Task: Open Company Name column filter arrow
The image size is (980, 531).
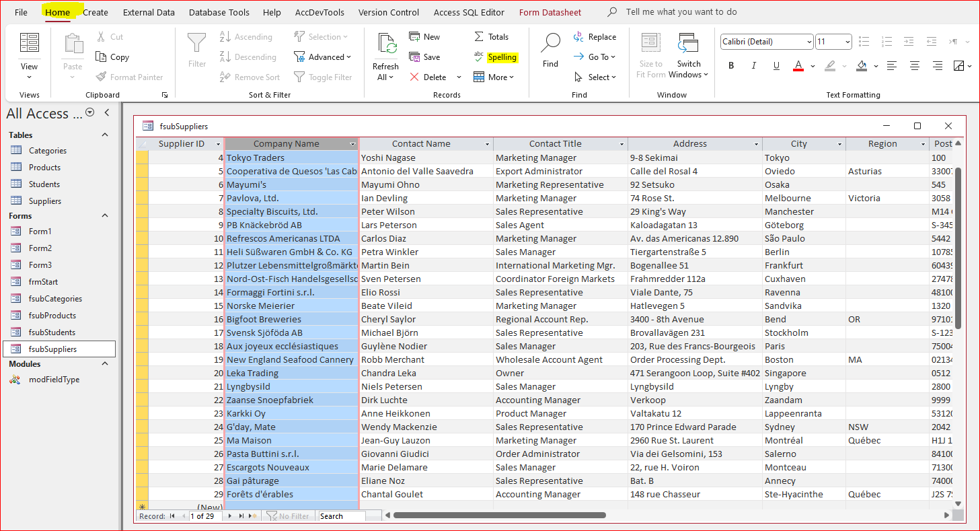Action: (x=352, y=144)
